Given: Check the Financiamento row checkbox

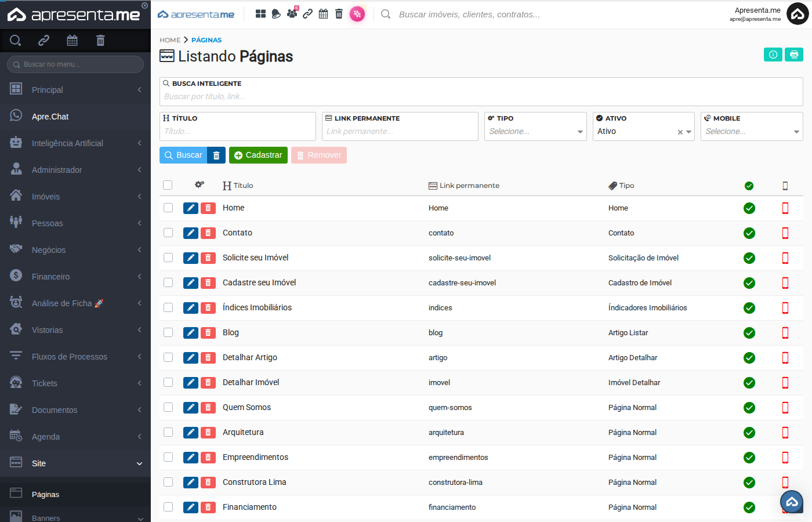Looking at the screenshot, I should [x=168, y=507].
